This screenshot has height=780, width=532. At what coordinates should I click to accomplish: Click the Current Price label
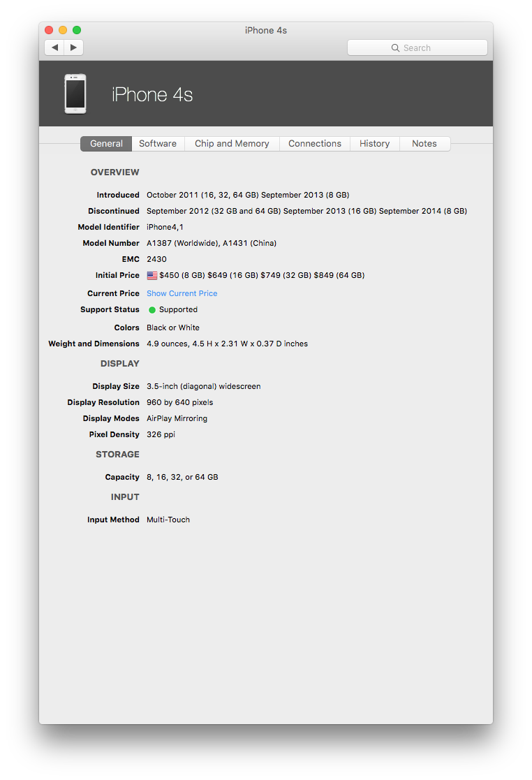(113, 293)
